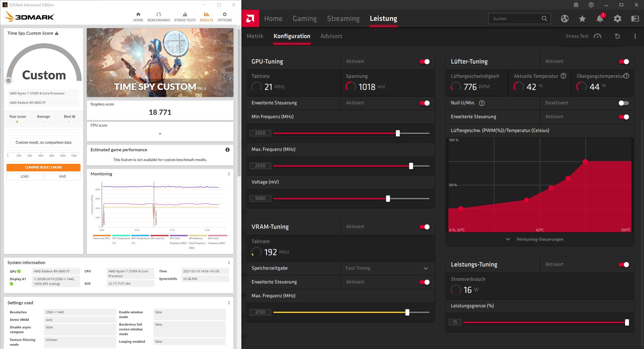Click the AMD logo in Radeon Software
The image size is (644, 349).
pos(250,18)
